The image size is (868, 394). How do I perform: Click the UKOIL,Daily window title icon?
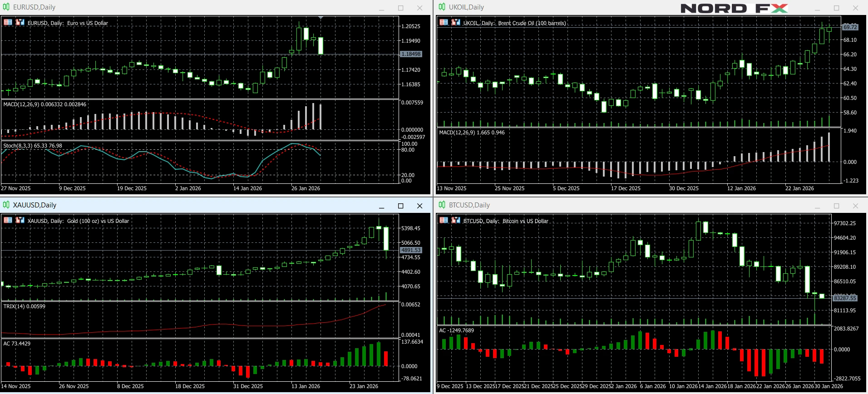point(442,7)
